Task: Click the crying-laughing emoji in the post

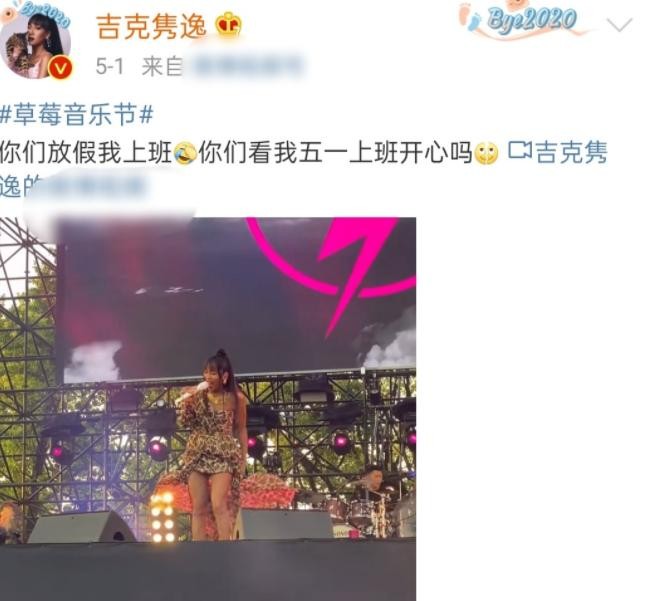Action: point(185,153)
